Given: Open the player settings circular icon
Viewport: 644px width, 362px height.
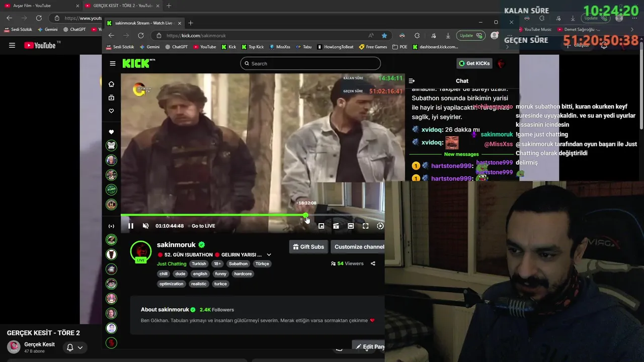Looking at the screenshot, I should 380,226.
